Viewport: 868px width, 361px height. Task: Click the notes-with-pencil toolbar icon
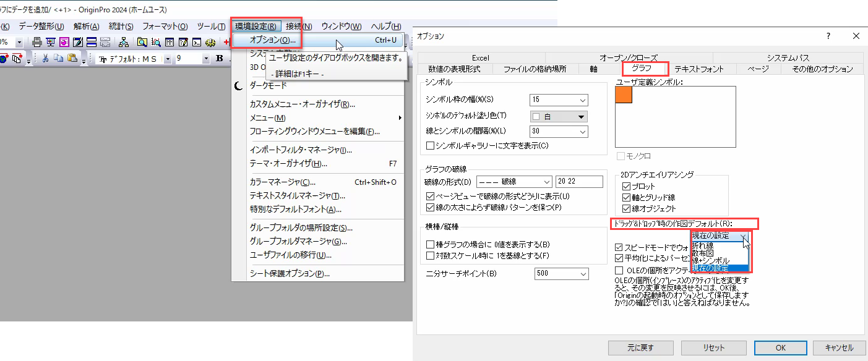[x=183, y=42]
